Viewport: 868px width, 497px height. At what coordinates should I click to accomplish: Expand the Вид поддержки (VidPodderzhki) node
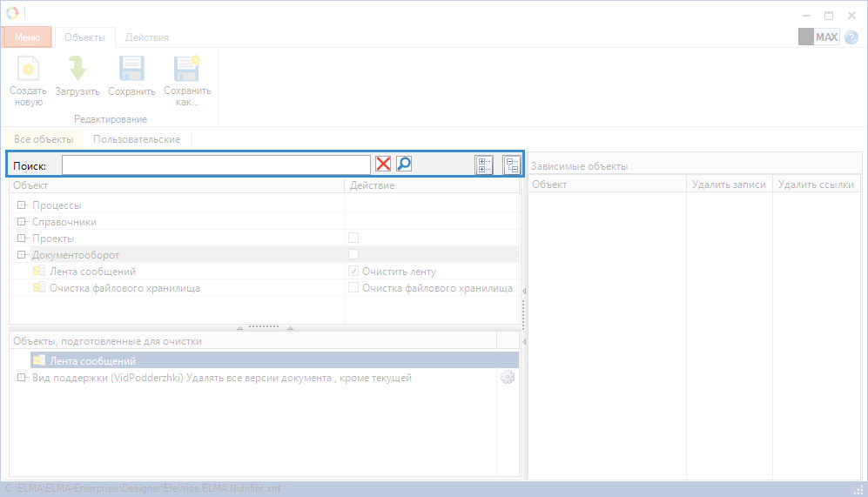coord(21,378)
